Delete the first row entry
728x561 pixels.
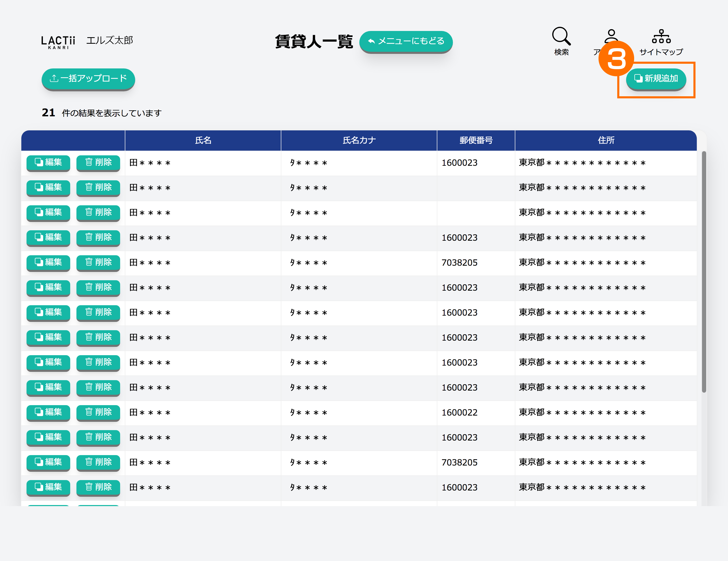98,162
